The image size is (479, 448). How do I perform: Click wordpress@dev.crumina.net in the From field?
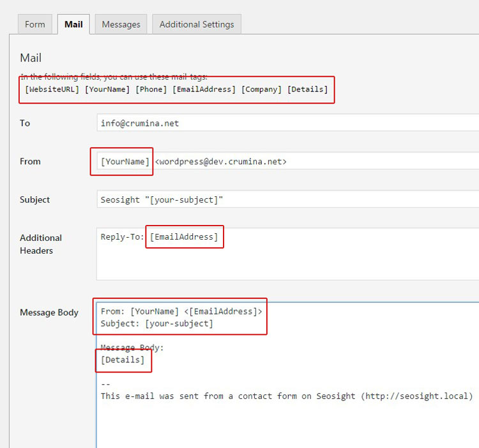(x=221, y=162)
